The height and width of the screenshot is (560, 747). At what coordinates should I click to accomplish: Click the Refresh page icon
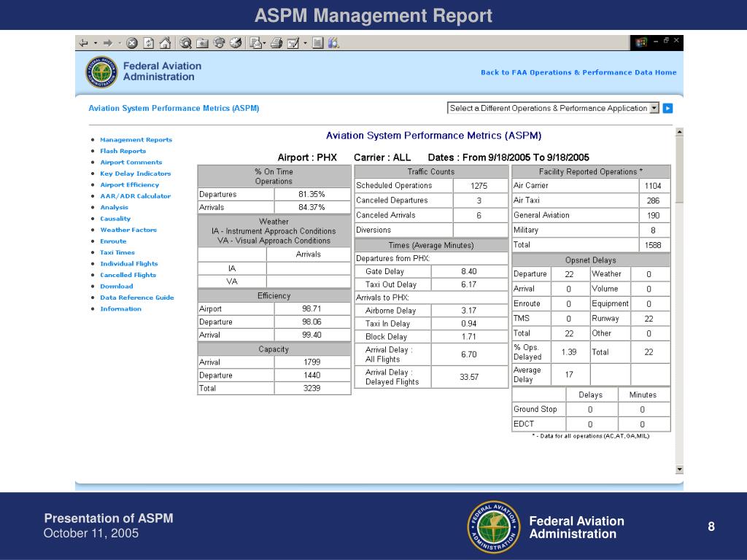pos(149,43)
